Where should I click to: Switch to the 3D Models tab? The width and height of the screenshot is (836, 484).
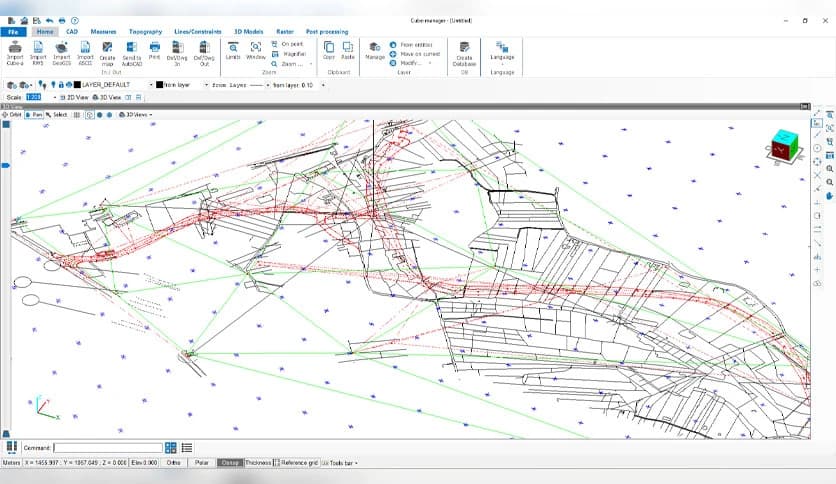248,32
